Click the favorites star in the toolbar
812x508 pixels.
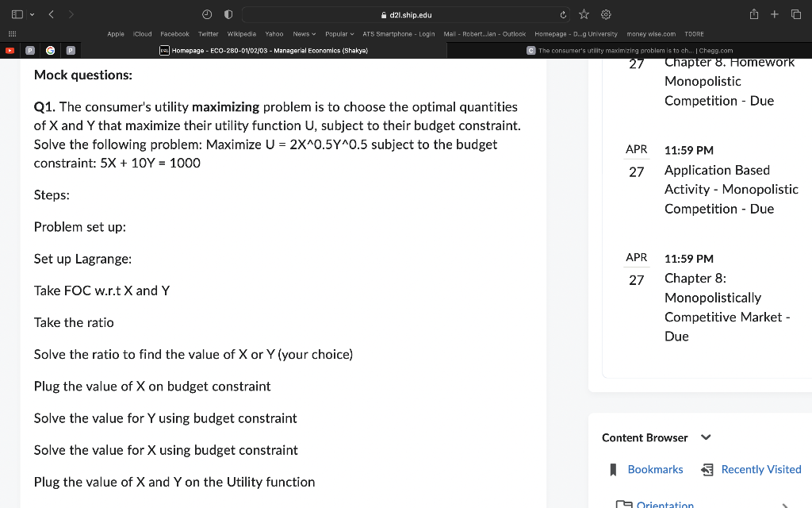pyautogui.click(x=583, y=13)
